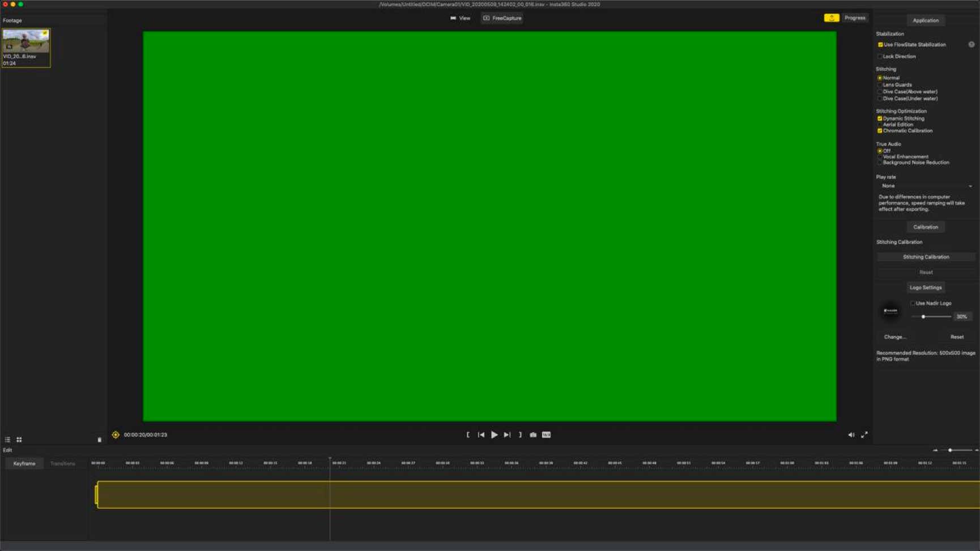Click the timeline playhead marker
Screen dimensions: 980x551
click(x=330, y=459)
